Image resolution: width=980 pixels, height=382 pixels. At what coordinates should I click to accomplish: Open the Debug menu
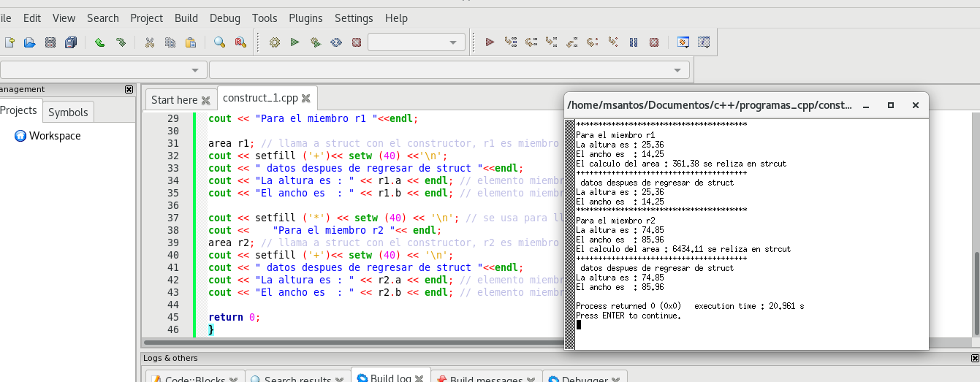pos(224,18)
